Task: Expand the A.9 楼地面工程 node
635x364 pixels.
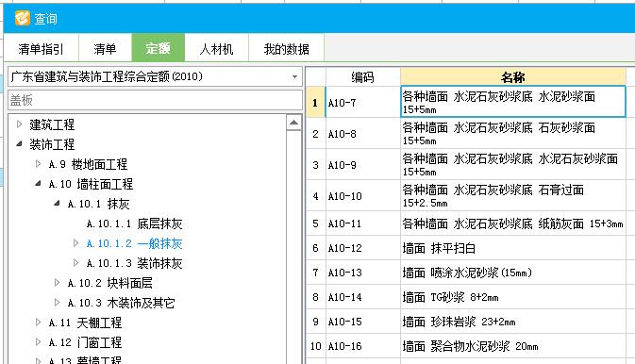Action: tap(38, 163)
